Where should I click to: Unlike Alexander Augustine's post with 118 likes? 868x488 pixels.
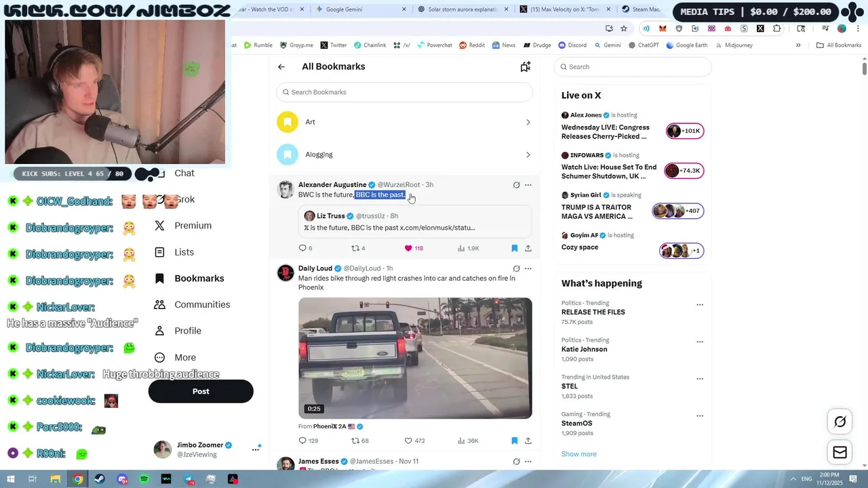[x=414, y=248]
